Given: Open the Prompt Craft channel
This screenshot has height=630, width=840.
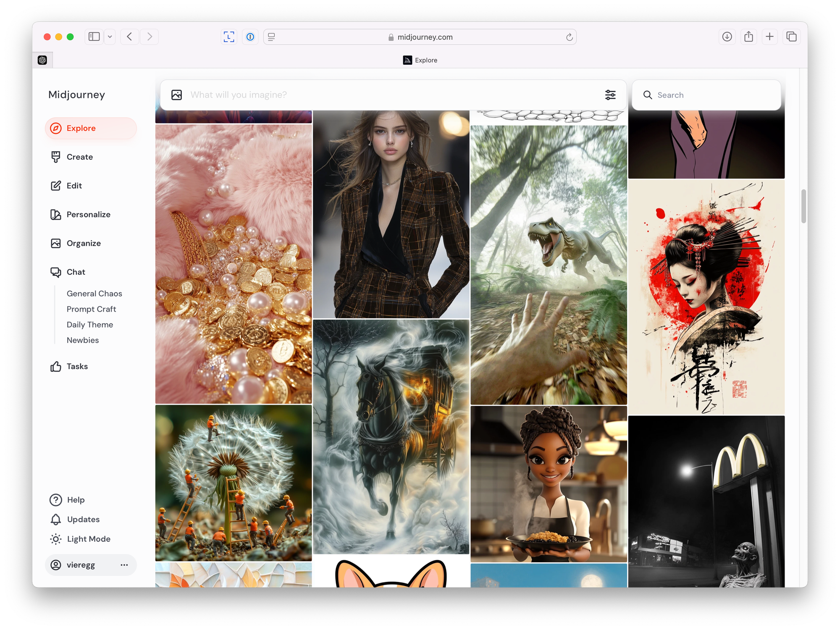Looking at the screenshot, I should tap(91, 309).
